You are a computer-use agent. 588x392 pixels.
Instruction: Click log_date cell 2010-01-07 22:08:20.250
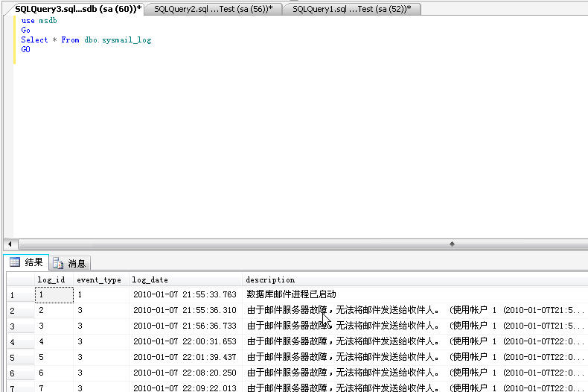point(185,373)
